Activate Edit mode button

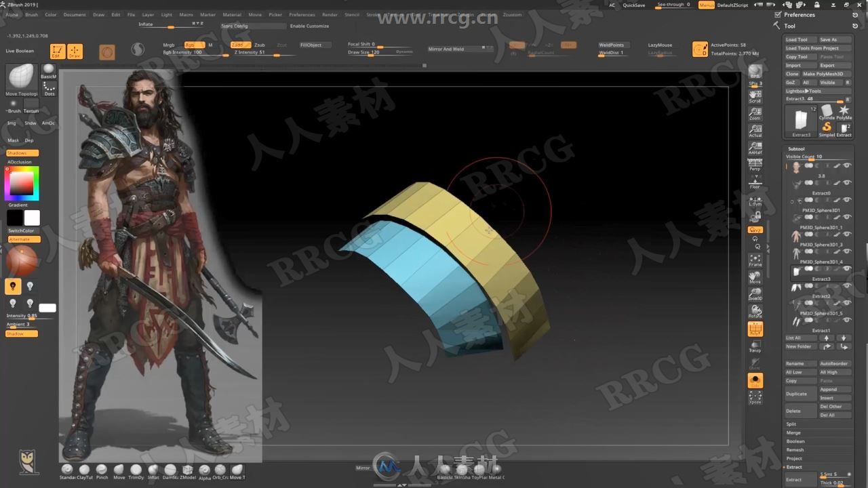58,52
